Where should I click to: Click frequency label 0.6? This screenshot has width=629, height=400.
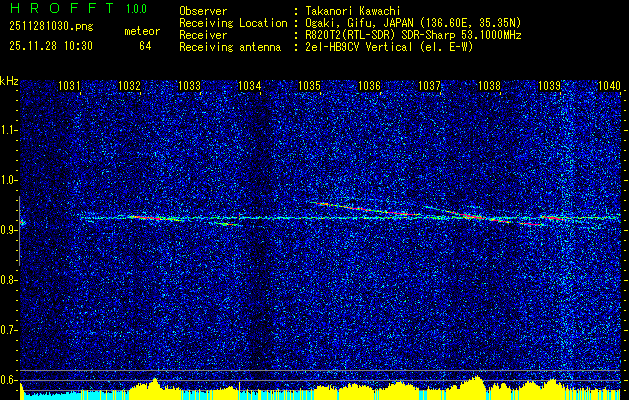(8, 380)
